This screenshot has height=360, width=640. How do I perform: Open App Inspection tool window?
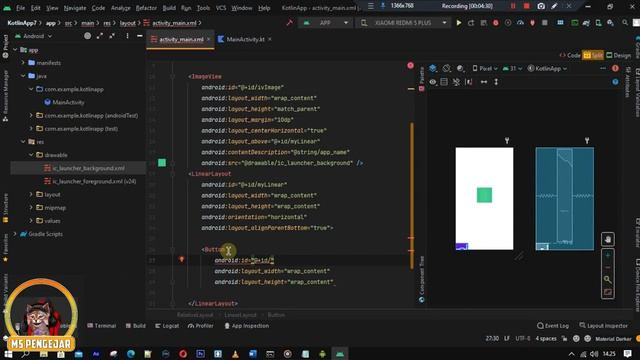pyautogui.click(x=247, y=326)
